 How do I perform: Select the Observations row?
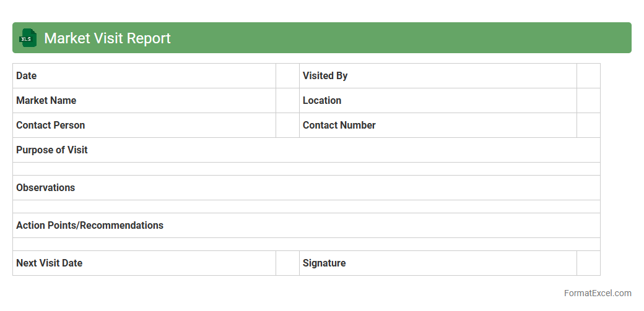(306, 188)
